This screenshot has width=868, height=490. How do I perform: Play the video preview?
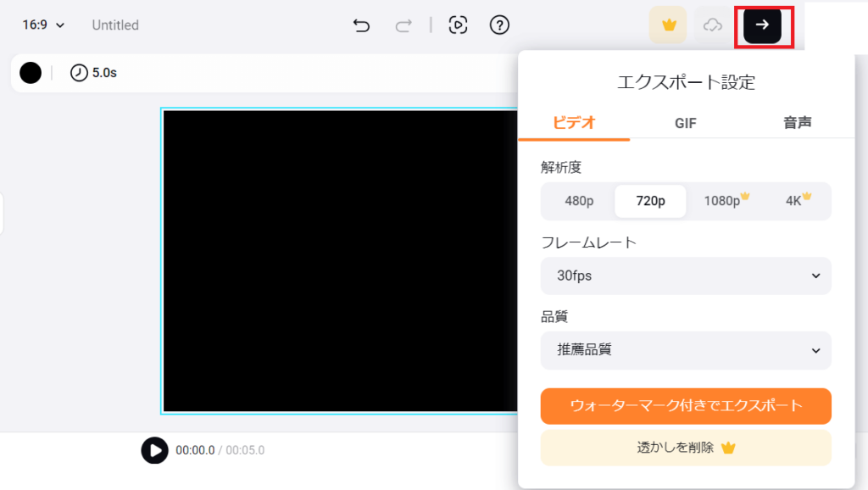[x=154, y=450]
